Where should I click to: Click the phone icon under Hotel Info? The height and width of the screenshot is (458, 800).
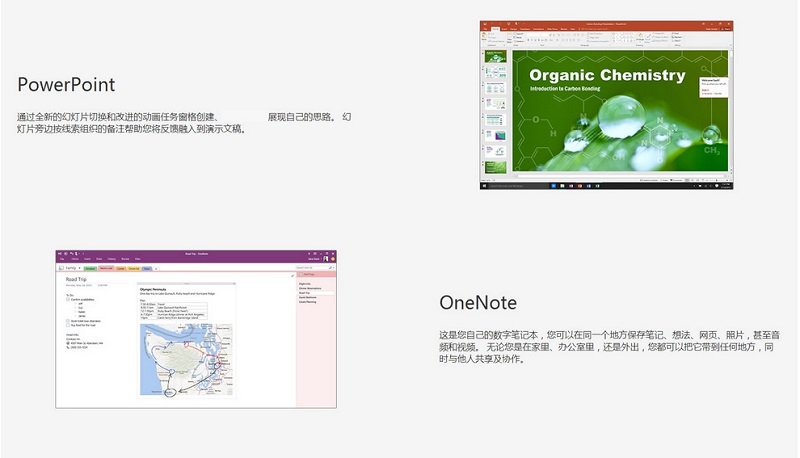pos(67,346)
